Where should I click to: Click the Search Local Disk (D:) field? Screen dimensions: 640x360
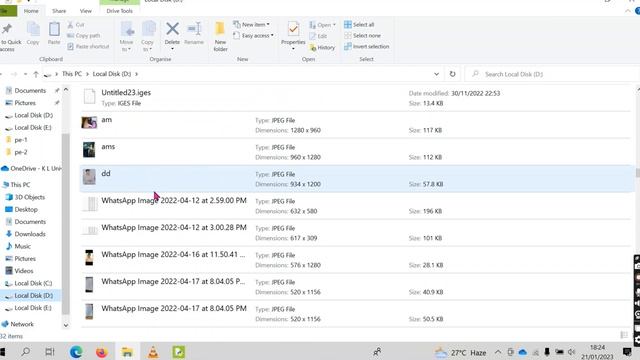pos(552,74)
